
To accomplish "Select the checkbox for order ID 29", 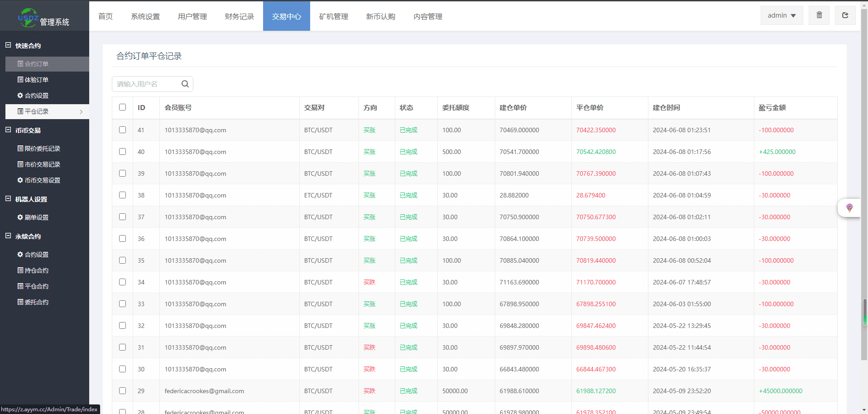I will pyautogui.click(x=122, y=391).
